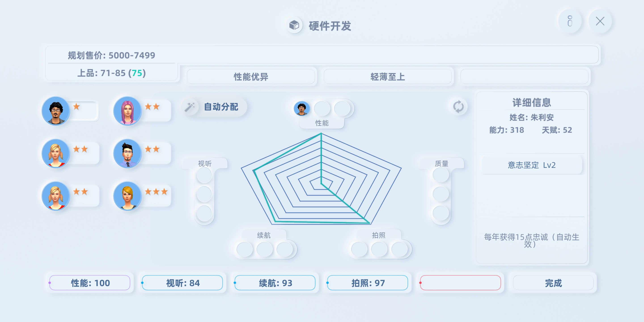
Task: Remove the assigned employee from 性能 slot
Action: [302, 108]
